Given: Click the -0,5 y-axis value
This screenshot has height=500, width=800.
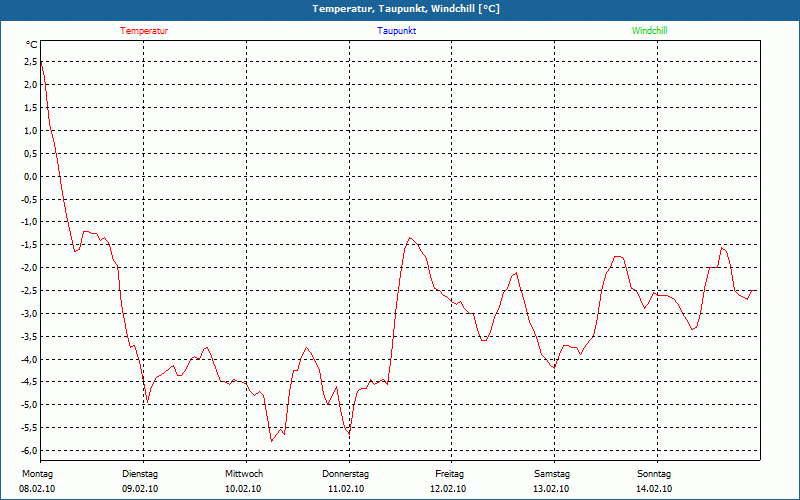Looking at the screenshot, I should point(30,199).
